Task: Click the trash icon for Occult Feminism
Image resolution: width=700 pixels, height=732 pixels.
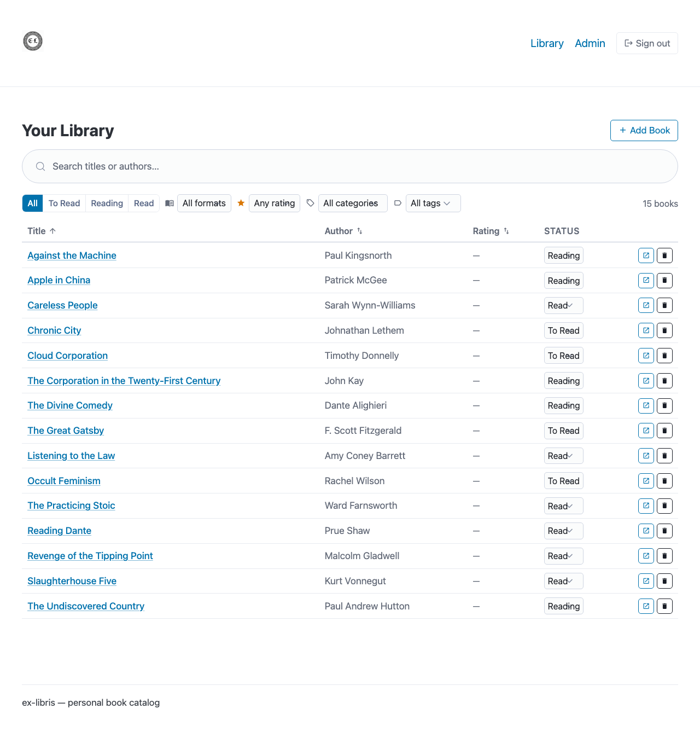Action: click(664, 480)
